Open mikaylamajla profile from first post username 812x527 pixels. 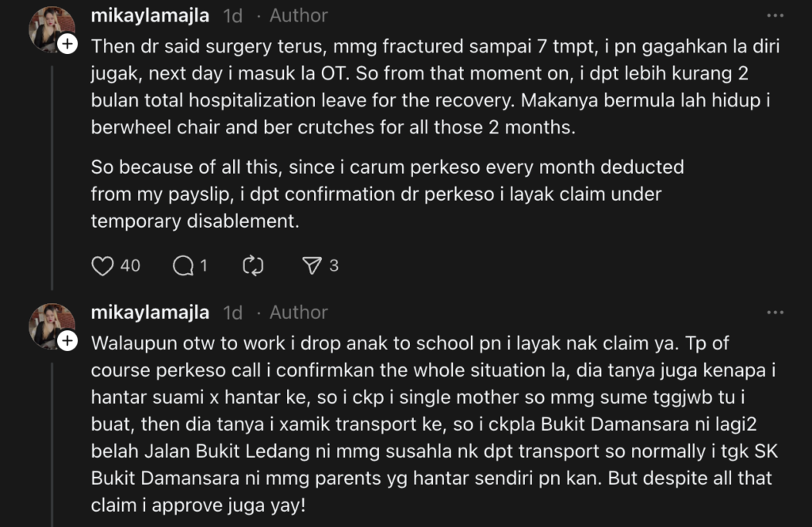point(150,16)
